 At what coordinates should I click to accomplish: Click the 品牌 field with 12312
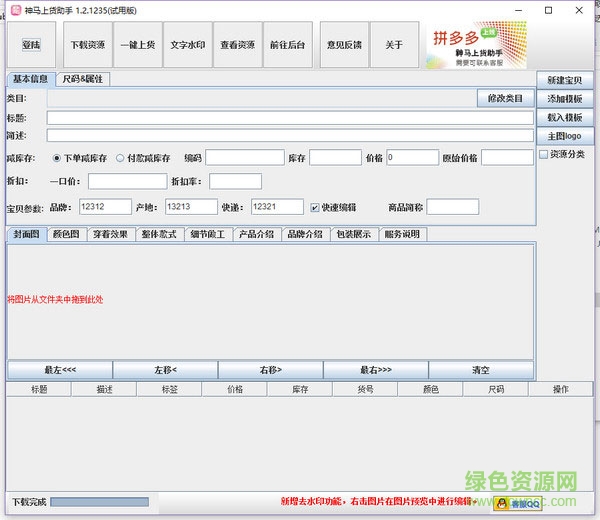pos(105,207)
